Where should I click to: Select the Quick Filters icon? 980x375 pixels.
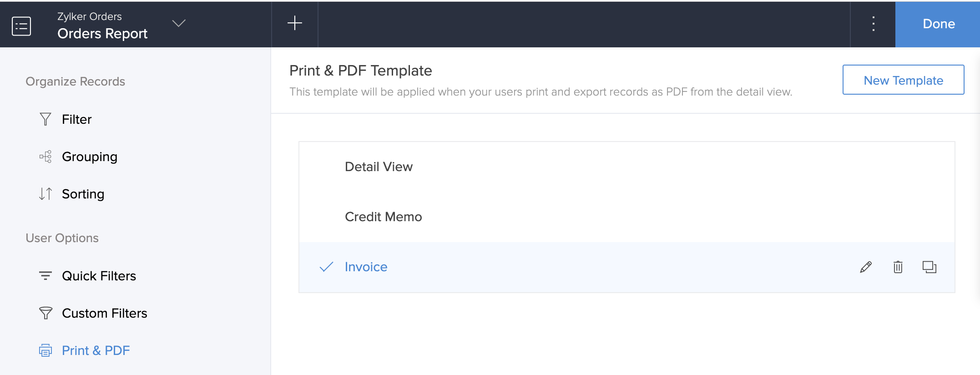[45, 275]
